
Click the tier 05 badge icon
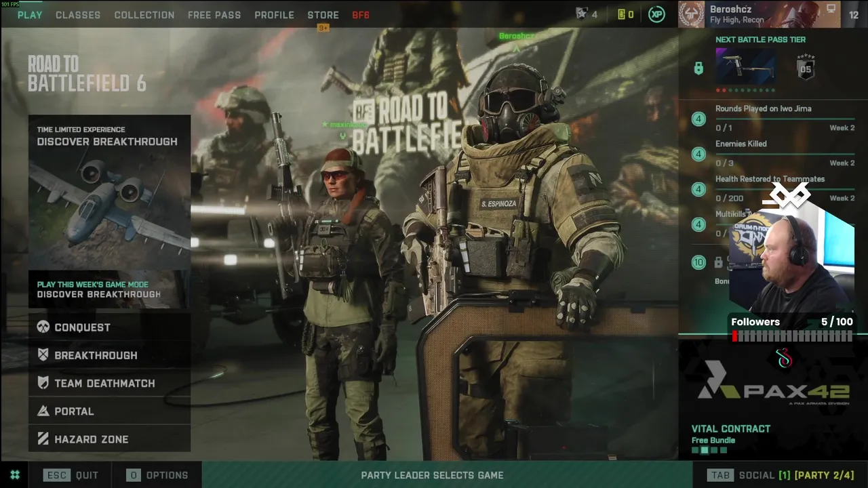click(805, 67)
